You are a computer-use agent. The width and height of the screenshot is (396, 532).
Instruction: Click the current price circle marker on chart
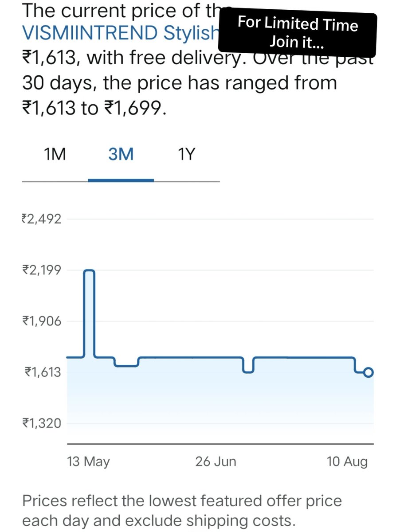368,372
